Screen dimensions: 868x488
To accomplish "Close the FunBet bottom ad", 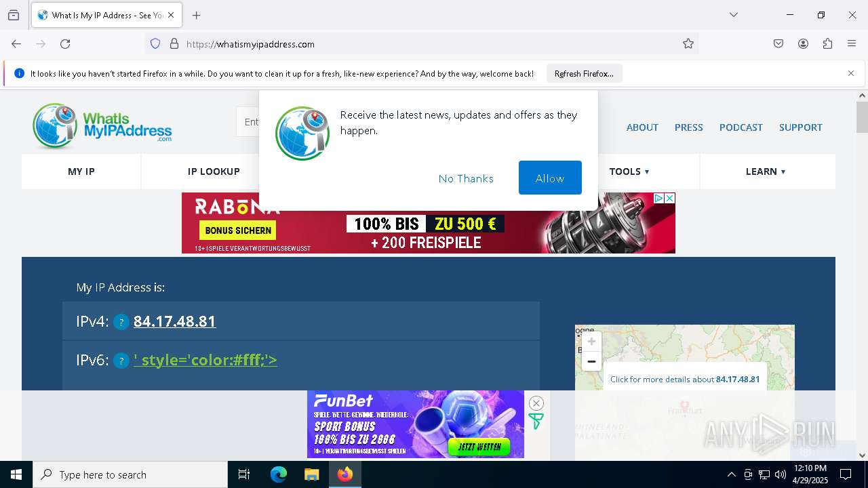I will click(x=536, y=403).
